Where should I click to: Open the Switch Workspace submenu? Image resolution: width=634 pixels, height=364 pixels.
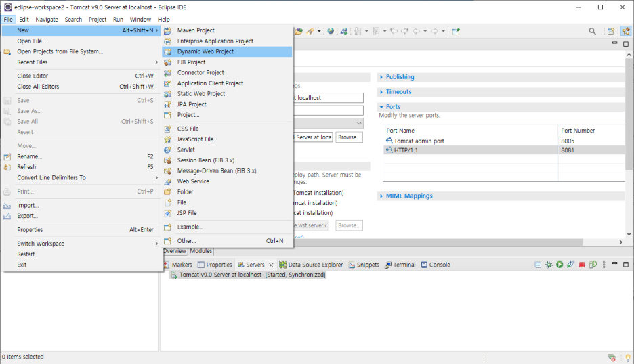point(81,244)
